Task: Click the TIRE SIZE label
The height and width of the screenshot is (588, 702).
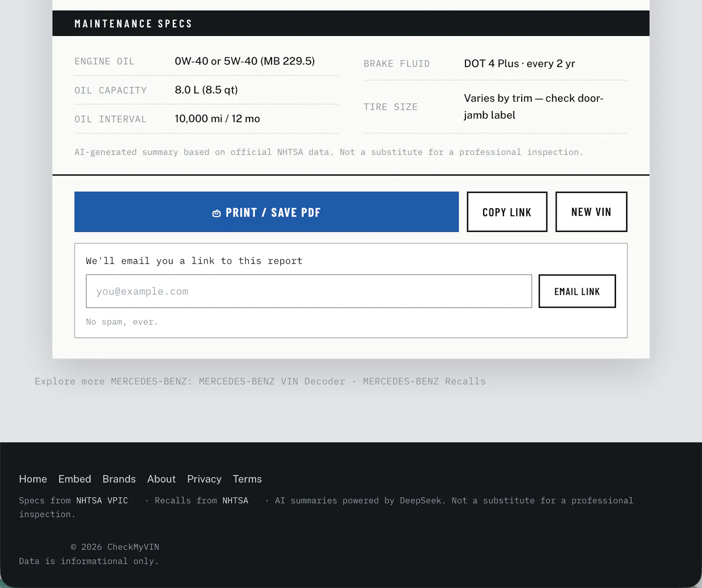Action: pos(390,107)
